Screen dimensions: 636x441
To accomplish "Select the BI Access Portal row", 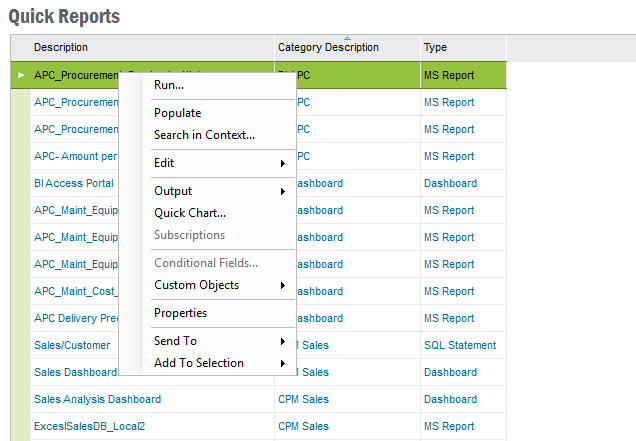I will click(x=73, y=183).
